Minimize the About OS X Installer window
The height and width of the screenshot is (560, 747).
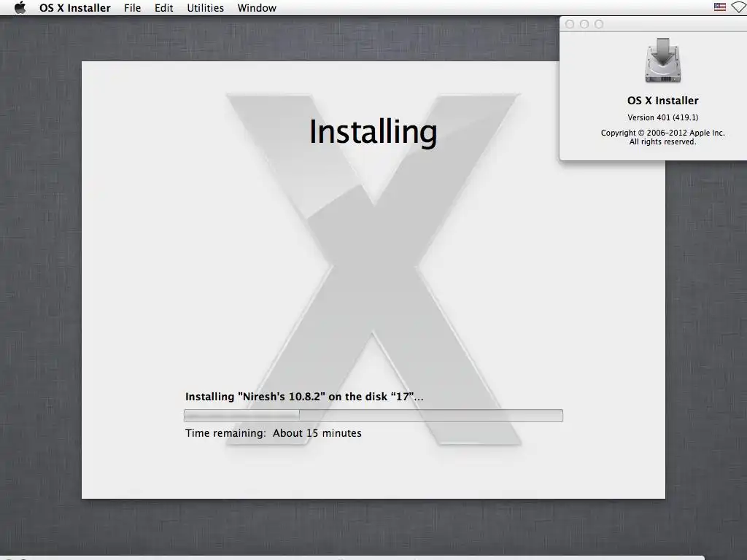click(x=584, y=24)
